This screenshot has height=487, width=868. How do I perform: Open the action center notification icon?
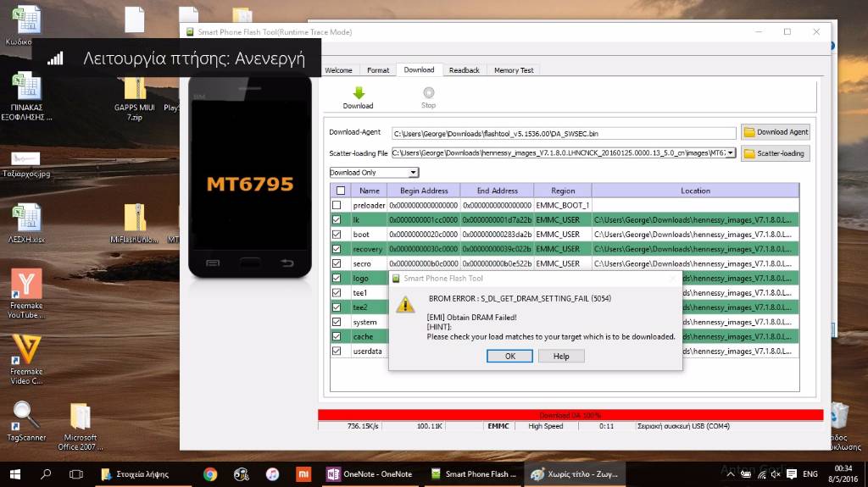[792, 474]
